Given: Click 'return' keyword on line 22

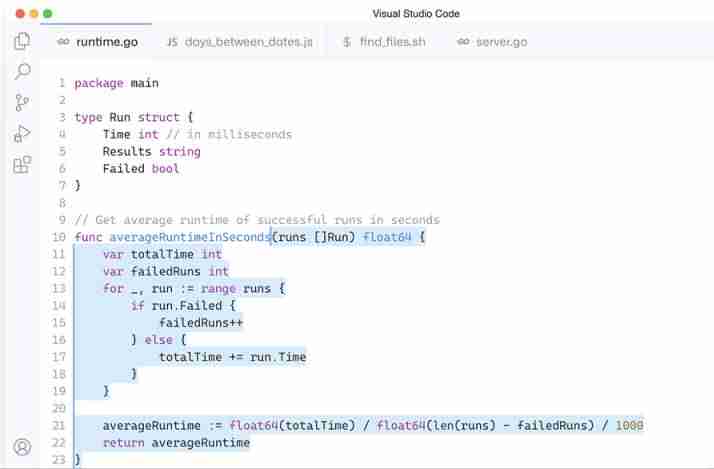Looking at the screenshot, I should coord(123,443).
